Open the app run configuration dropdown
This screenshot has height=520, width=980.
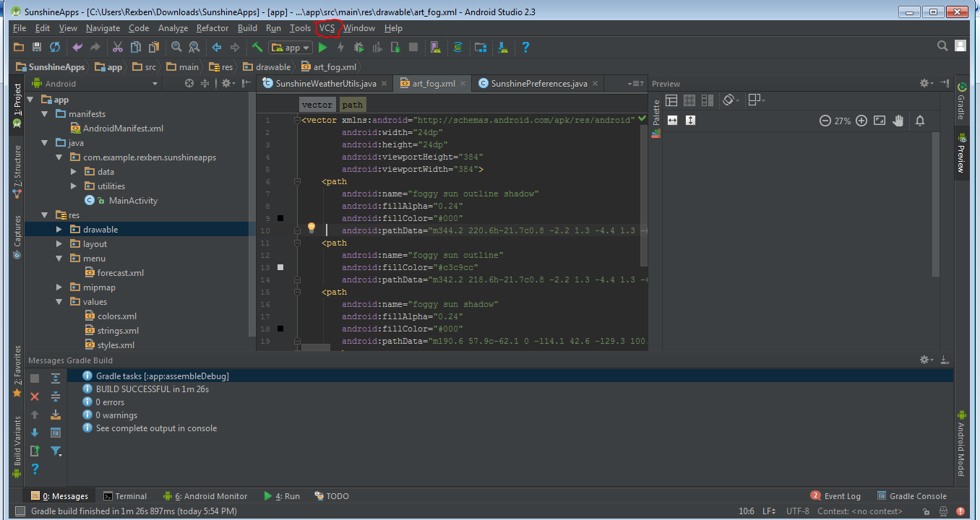[289, 48]
